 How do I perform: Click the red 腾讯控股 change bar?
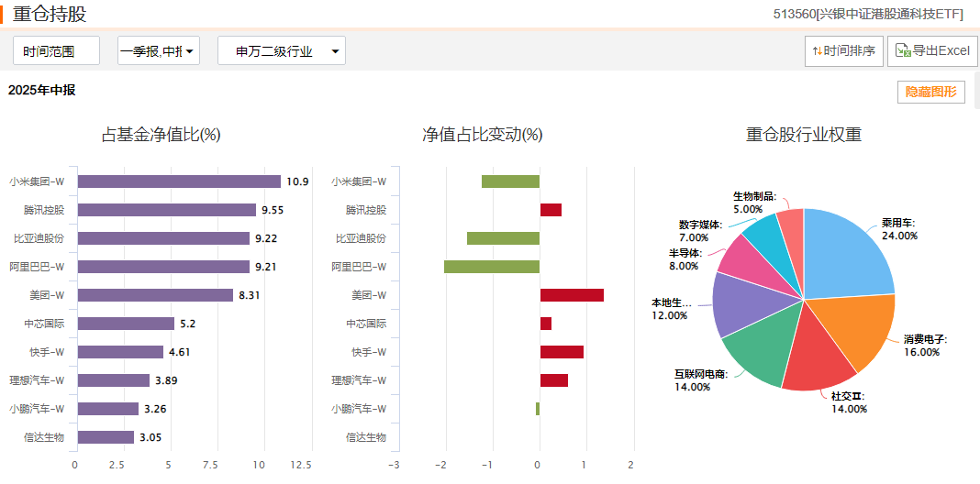click(x=551, y=210)
